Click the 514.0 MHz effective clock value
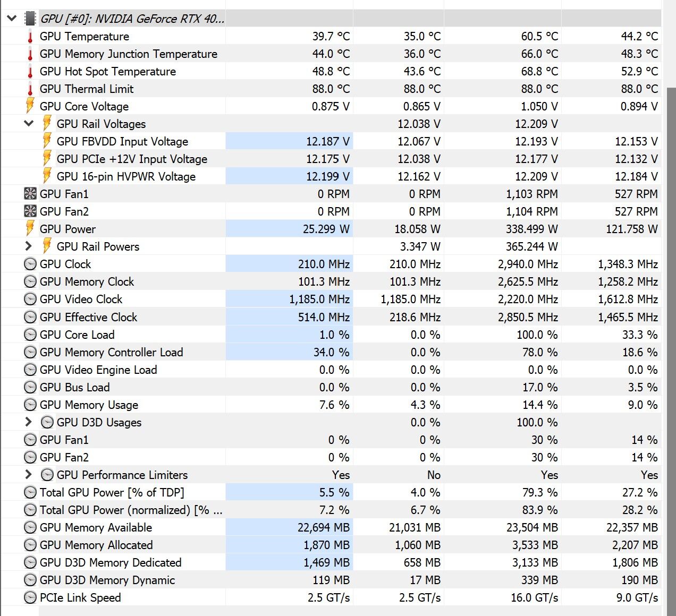 tap(324, 317)
